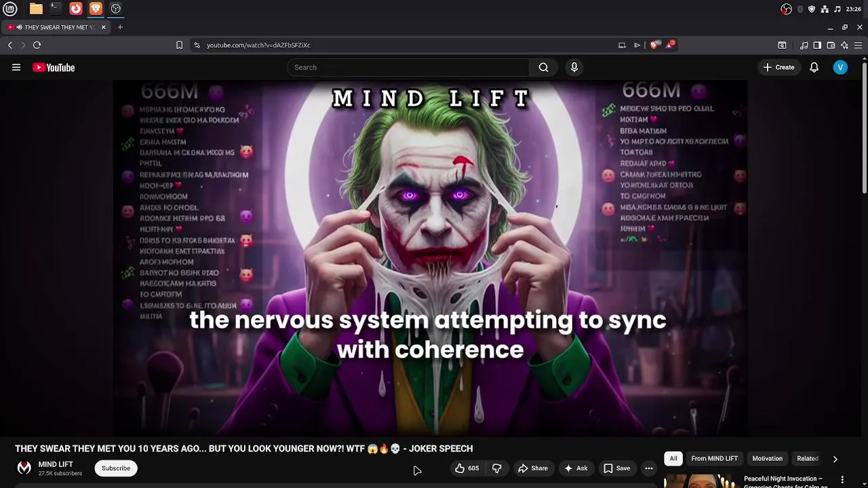868x488 pixels.
Task: Select the Motivation filter chip
Action: 767,459
